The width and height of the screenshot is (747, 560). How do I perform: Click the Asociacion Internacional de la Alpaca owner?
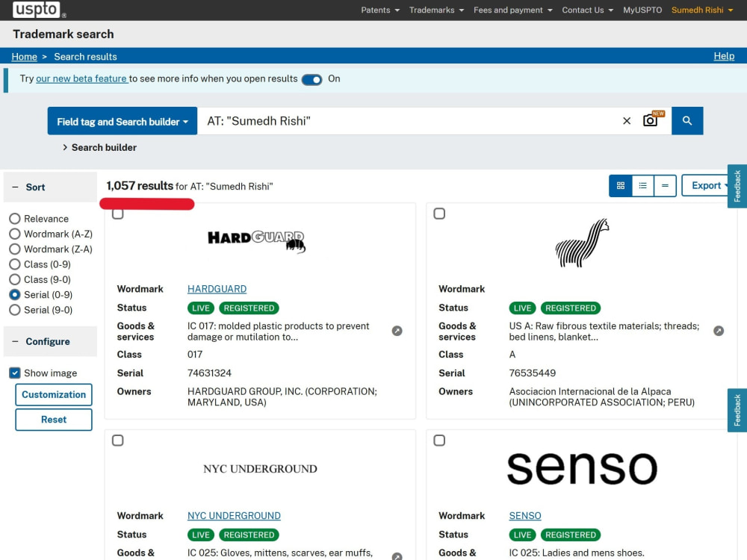(601, 396)
